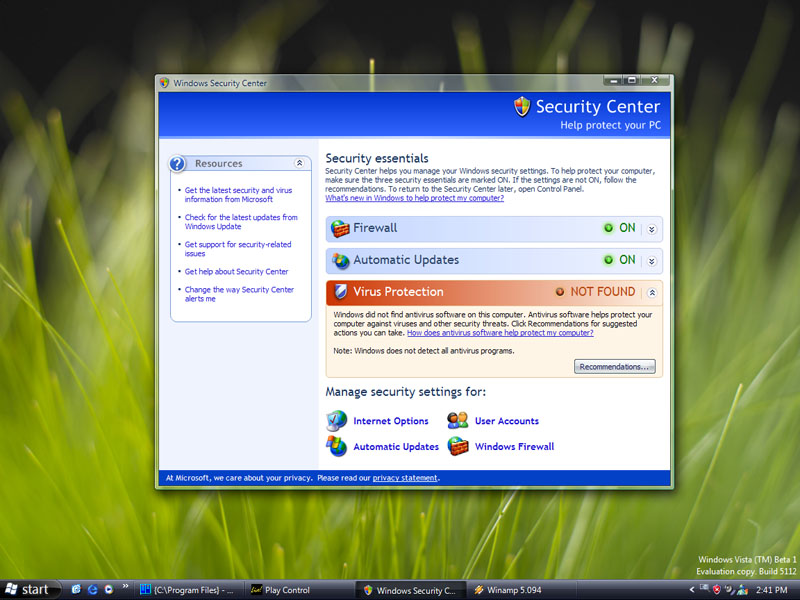This screenshot has width=800, height=600.
Task: Click the Virus Protection shield icon
Action: [340, 292]
